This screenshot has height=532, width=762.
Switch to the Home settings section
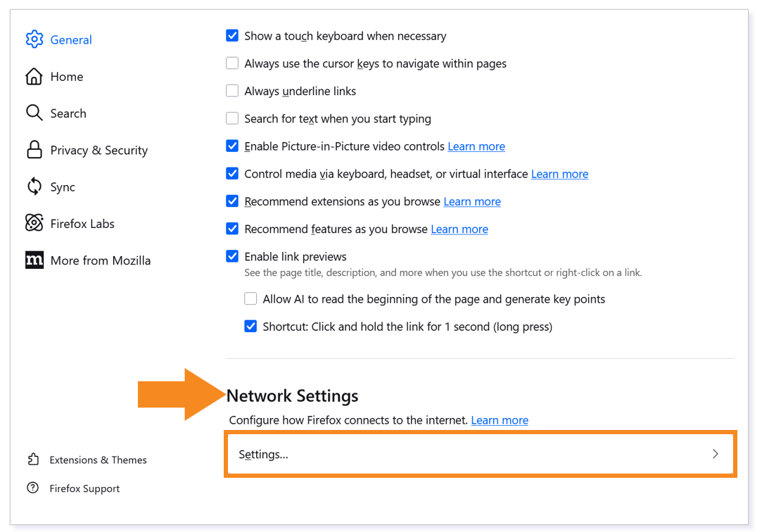(x=67, y=76)
